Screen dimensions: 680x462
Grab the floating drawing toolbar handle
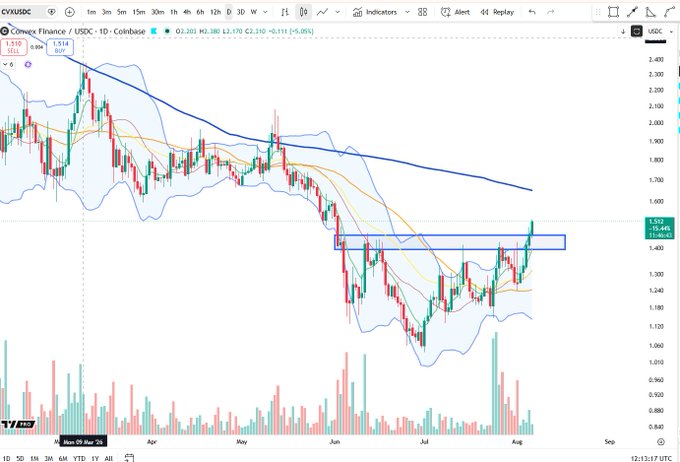click(598, 12)
